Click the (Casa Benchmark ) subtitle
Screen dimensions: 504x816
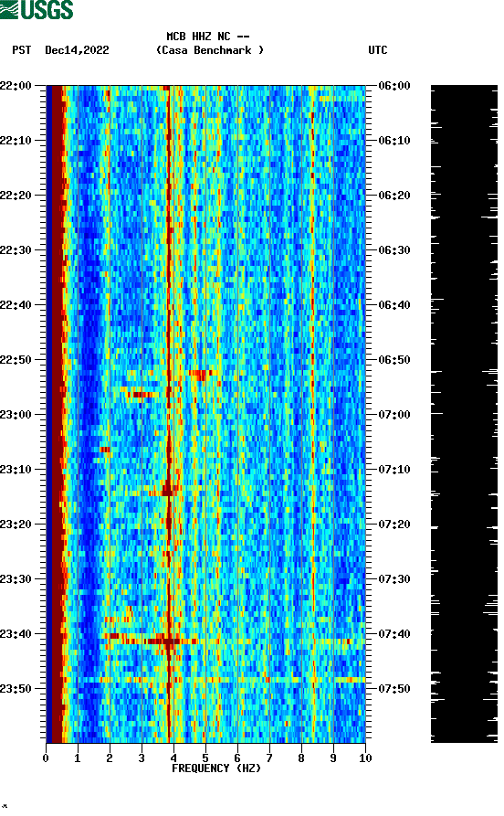[210, 50]
